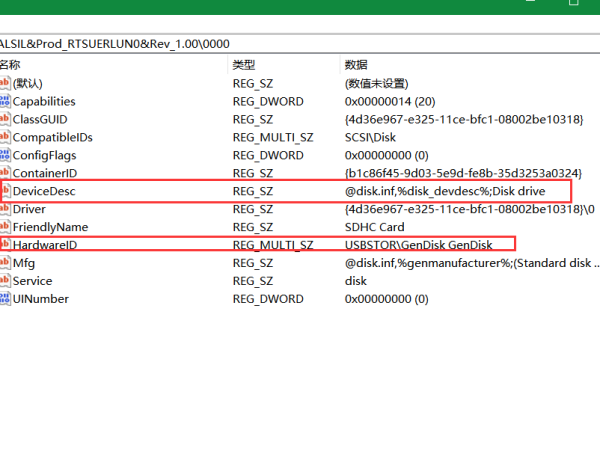Click the SDHC Card data value

376,227
